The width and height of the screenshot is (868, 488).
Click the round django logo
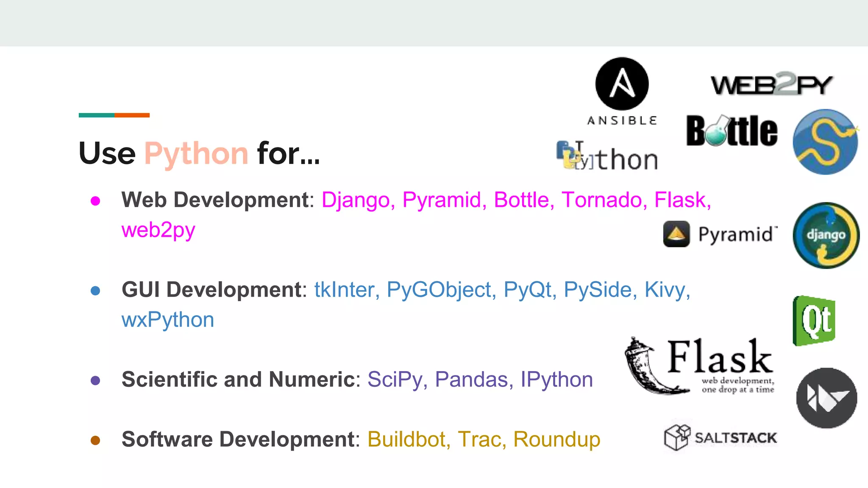[x=826, y=236]
